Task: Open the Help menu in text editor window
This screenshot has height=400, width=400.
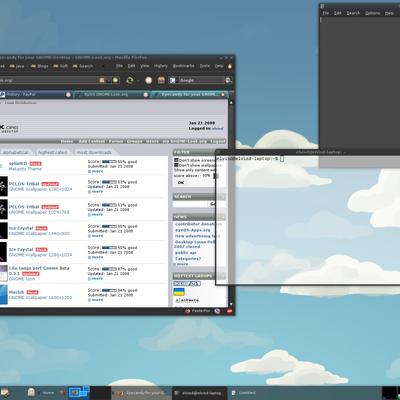Action: (389, 13)
